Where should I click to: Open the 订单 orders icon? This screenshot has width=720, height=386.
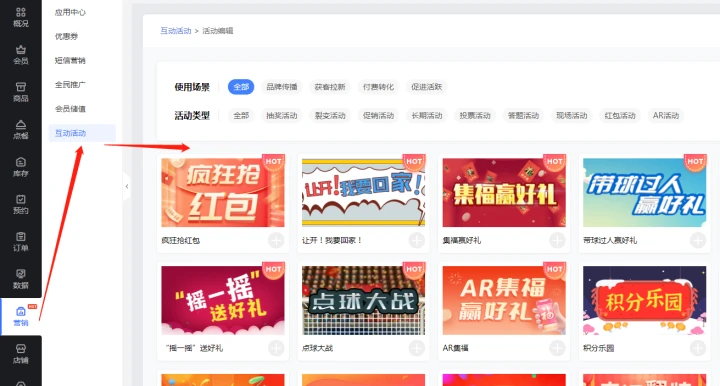[x=21, y=242]
